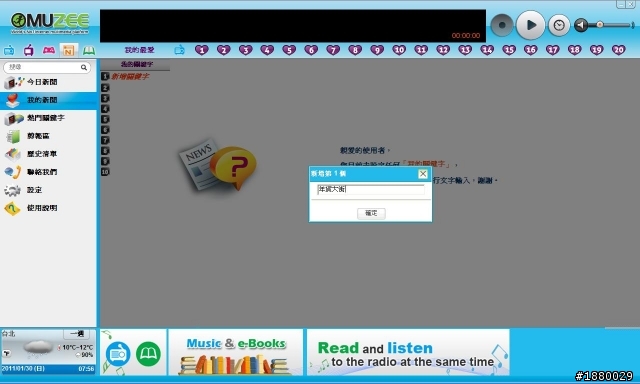The image size is (640, 384).
Task: Click the MUZEE logo
Action: [50, 23]
